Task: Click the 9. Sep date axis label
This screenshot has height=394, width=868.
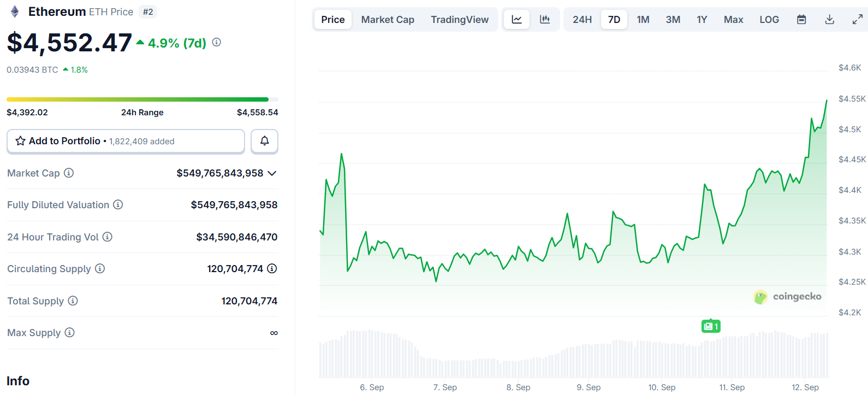Action: 588,387
